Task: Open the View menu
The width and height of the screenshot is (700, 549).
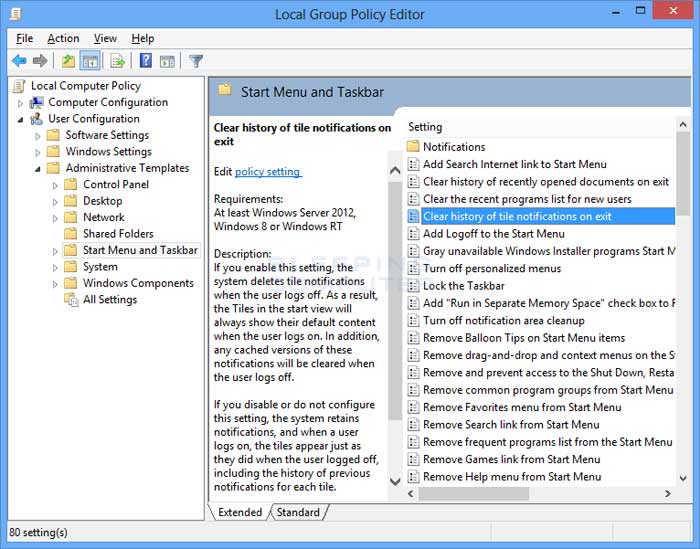Action: click(105, 39)
